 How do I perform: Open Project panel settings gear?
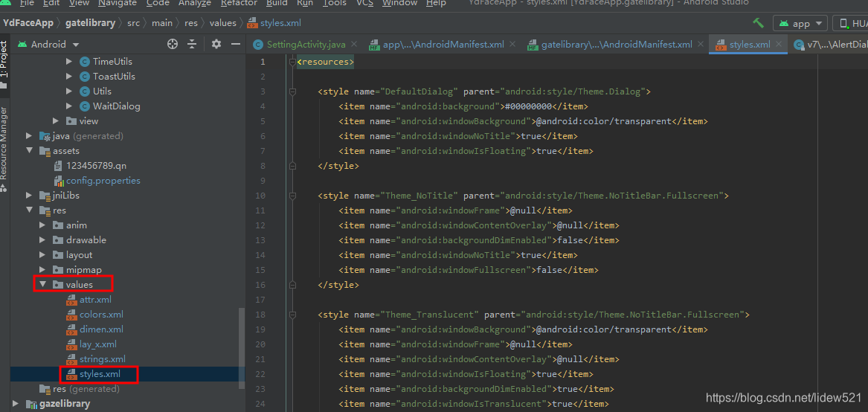tap(216, 45)
